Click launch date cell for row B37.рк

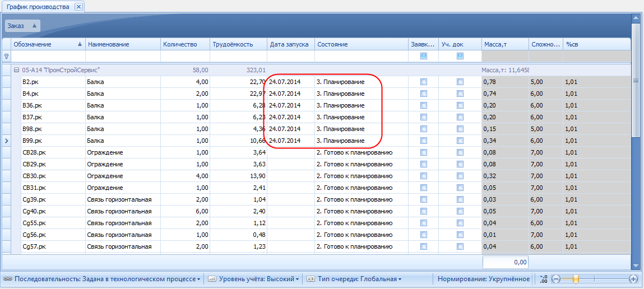pyautogui.click(x=291, y=118)
